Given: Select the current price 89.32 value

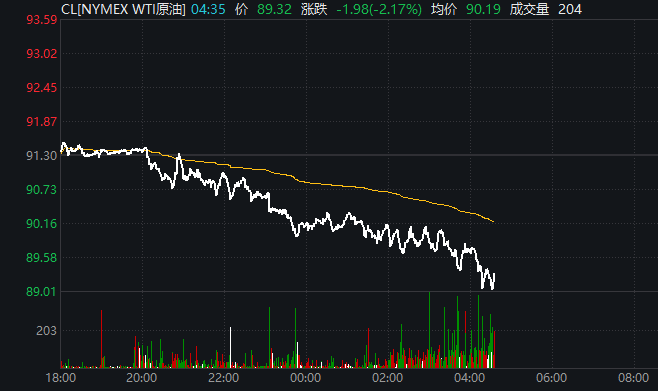Looking at the screenshot, I should (x=274, y=9).
